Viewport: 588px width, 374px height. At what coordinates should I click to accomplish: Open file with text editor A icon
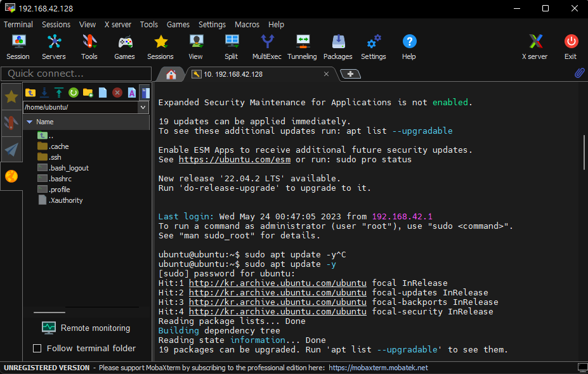click(x=132, y=92)
